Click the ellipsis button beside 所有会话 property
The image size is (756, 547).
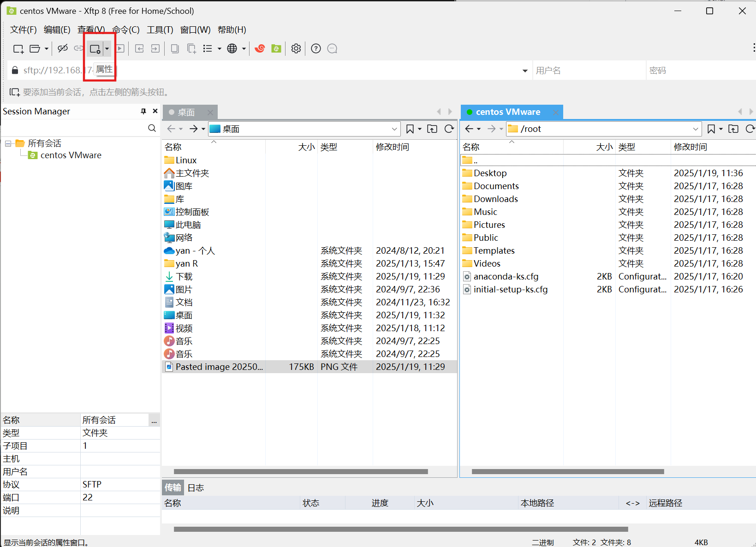point(154,420)
